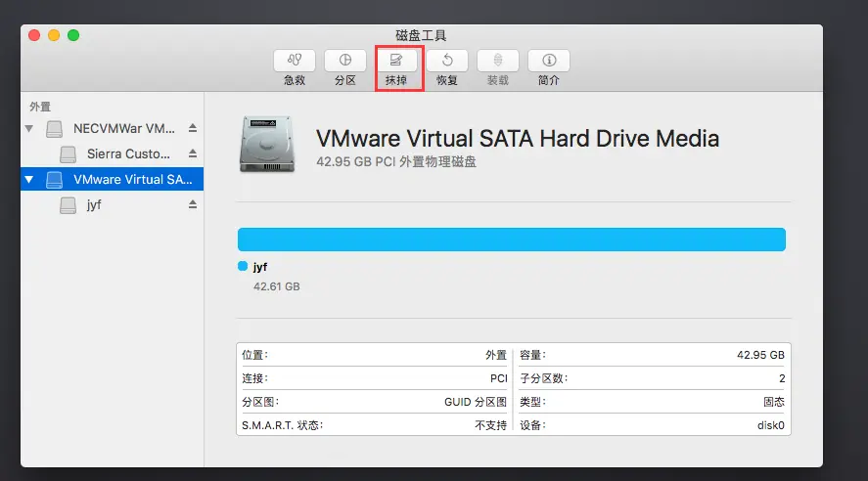
Task: Eject the jyf volume
Action: (x=193, y=204)
